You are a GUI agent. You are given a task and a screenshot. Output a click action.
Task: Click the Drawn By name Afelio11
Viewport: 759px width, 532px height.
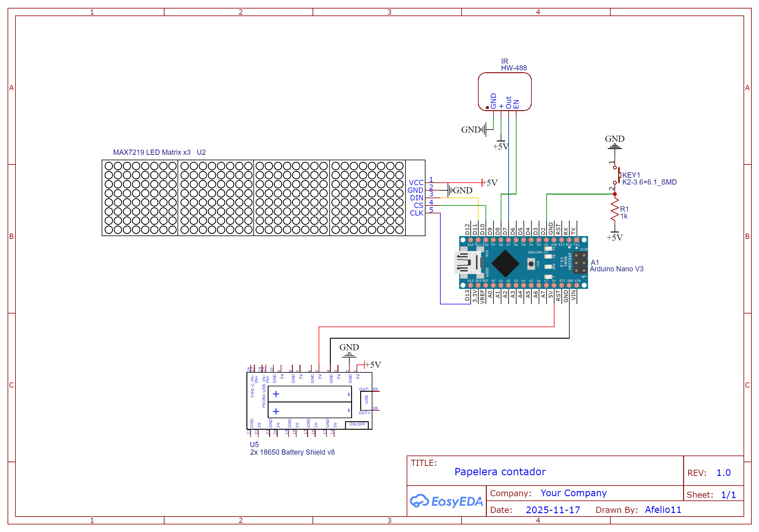pyautogui.click(x=663, y=510)
